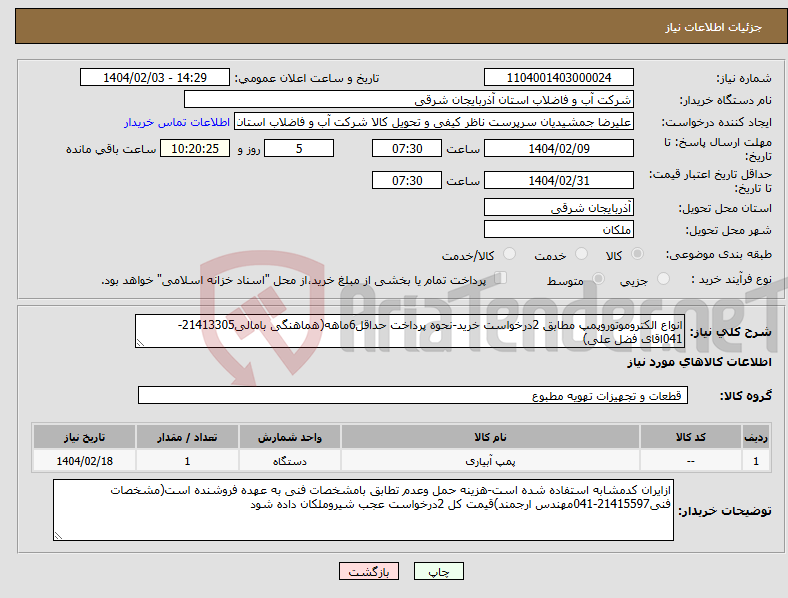Click the remaining days field showing 5
The width and height of the screenshot is (788, 598).
(299, 149)
